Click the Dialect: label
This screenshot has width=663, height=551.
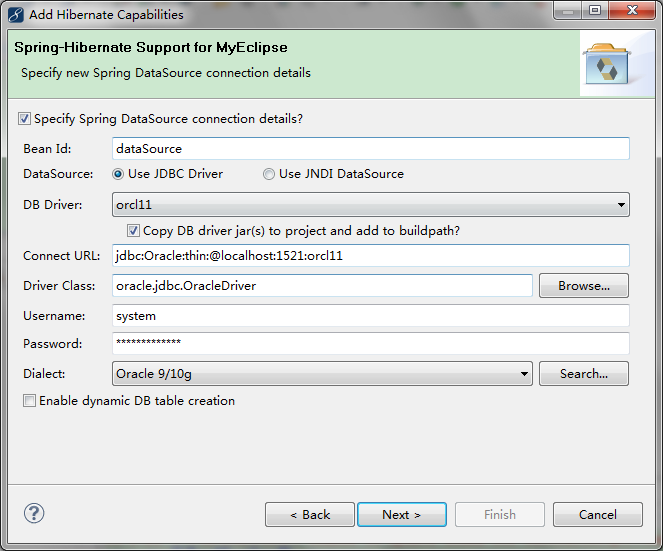coord(44,374)
